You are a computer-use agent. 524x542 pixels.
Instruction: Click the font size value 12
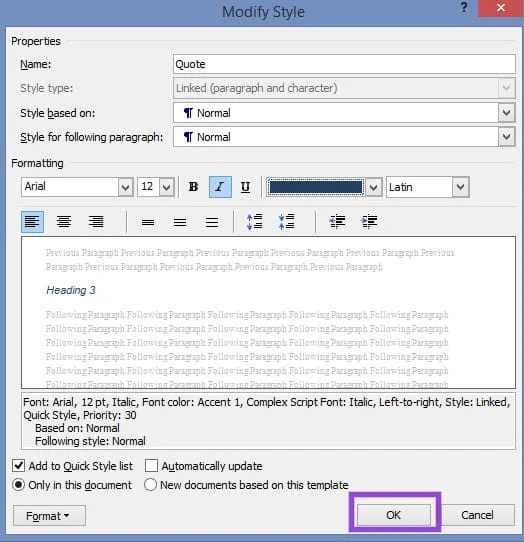148,187
